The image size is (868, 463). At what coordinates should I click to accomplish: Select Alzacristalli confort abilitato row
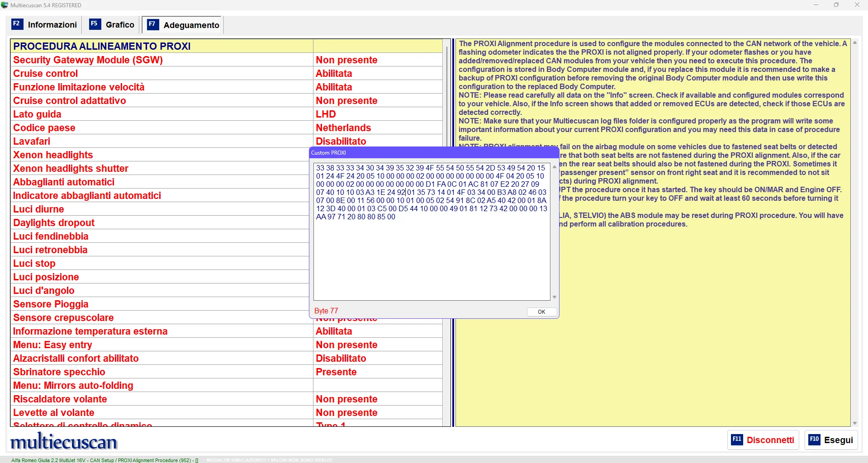[226, 358]
